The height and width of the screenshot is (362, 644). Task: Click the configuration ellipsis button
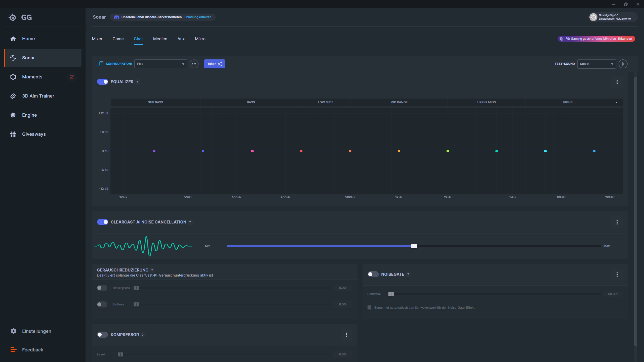194,64
